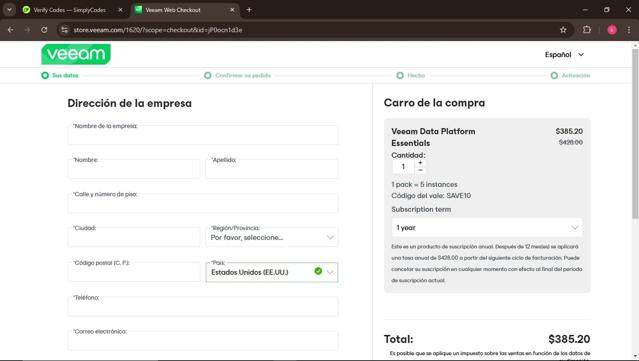
Task: Minimize the browser window
Action: [585, 10]
